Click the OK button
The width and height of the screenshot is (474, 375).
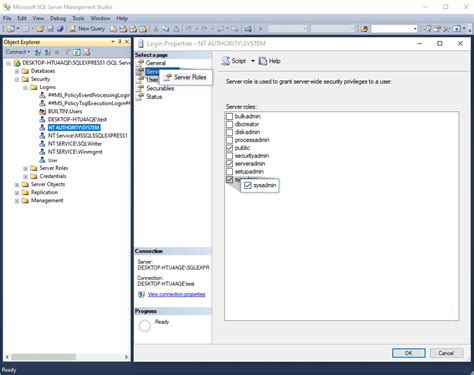click(x=409, y=353)
